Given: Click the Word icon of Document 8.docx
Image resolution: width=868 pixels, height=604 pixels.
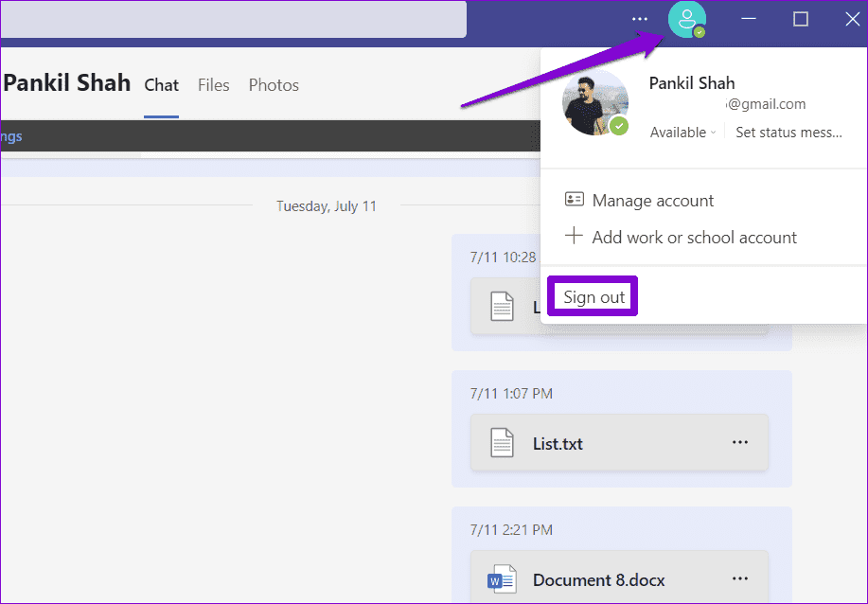Looking at the screenshot, I should [x=502, y=579].
